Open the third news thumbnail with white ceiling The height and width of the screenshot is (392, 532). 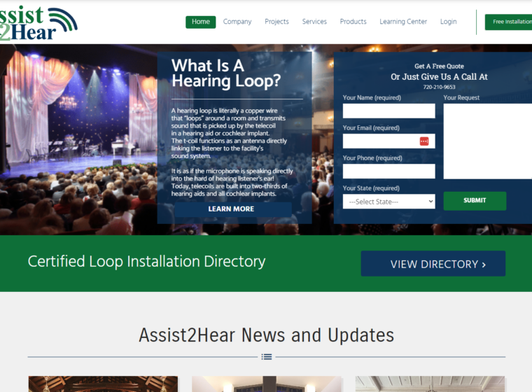coord(430,384)
